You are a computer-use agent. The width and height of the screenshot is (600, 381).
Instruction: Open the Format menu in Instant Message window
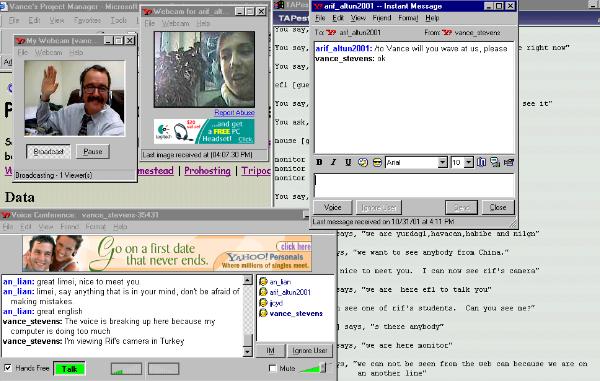(x=408, y=18)
